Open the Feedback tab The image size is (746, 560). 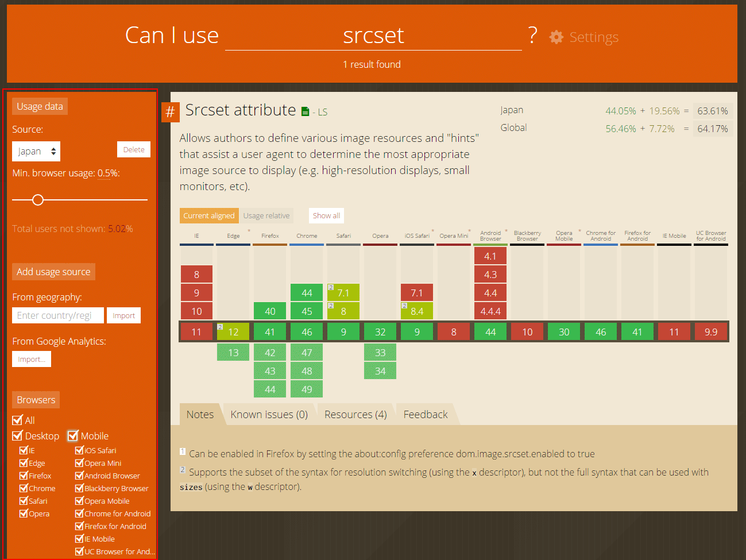(x=426, y=414)
